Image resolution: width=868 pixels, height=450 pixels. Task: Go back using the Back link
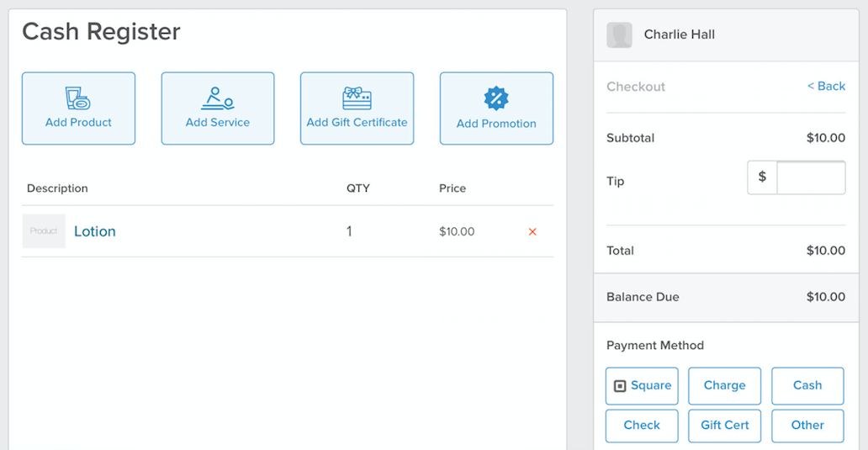826,87
